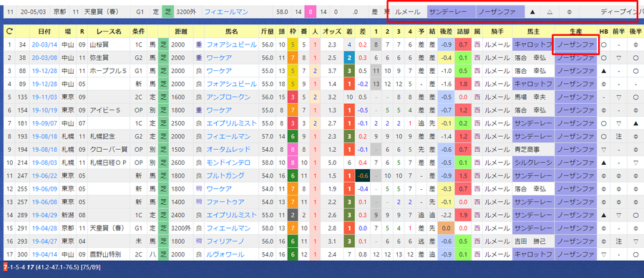Open horse link アンブロークン
Screen dimensions: 644x278
[x=228, y=97]
